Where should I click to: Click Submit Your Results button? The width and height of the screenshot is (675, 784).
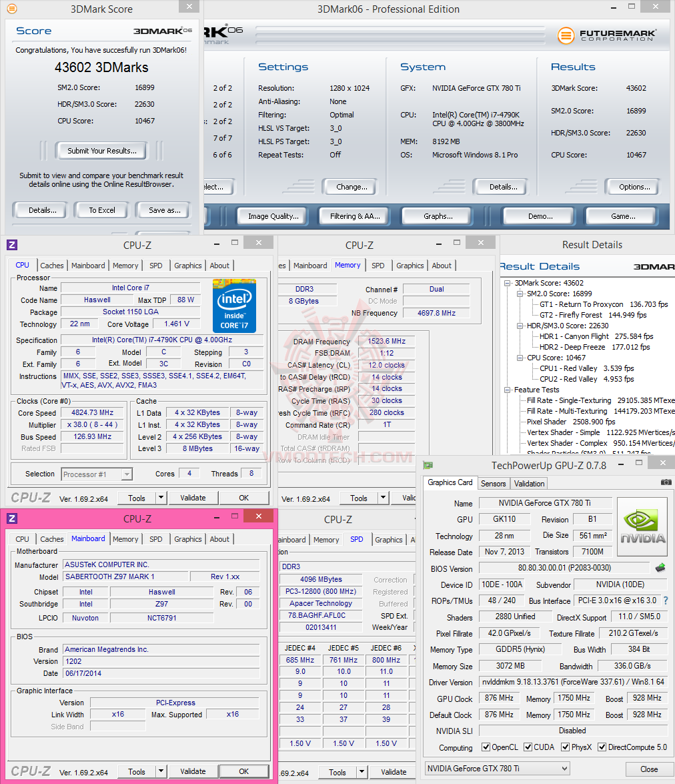102,151
